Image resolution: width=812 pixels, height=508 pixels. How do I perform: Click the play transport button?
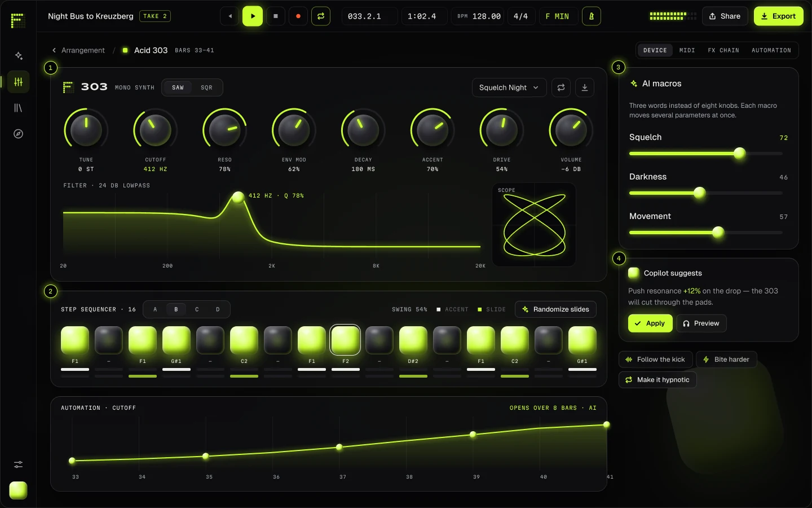point(253,16)
